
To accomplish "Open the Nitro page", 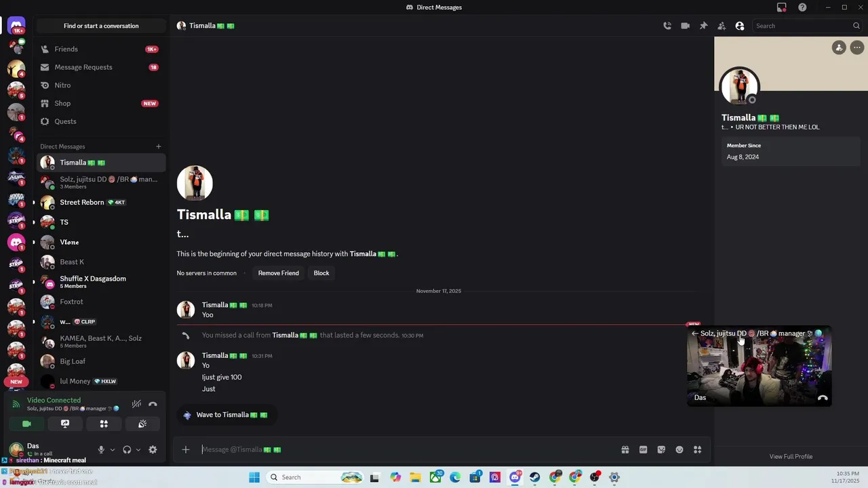I will tap(101, 85).
